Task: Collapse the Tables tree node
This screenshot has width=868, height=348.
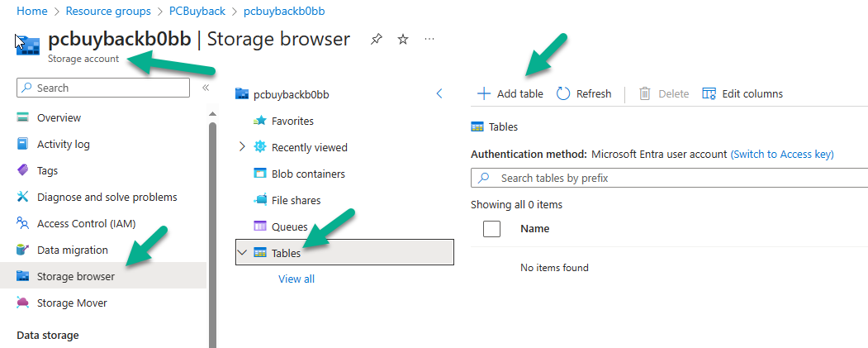Action: tap(242, 253)
